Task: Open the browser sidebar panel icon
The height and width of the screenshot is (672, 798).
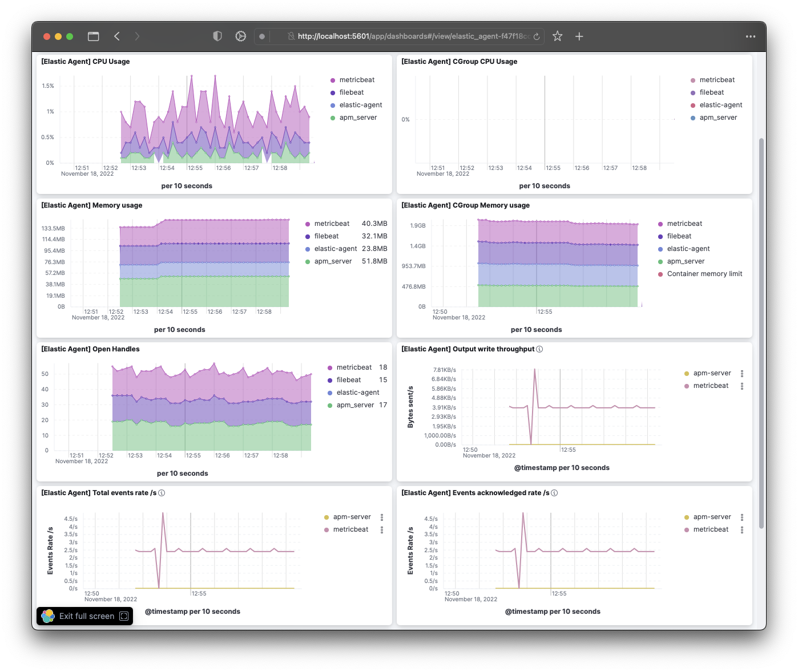Action: [94, 37]
